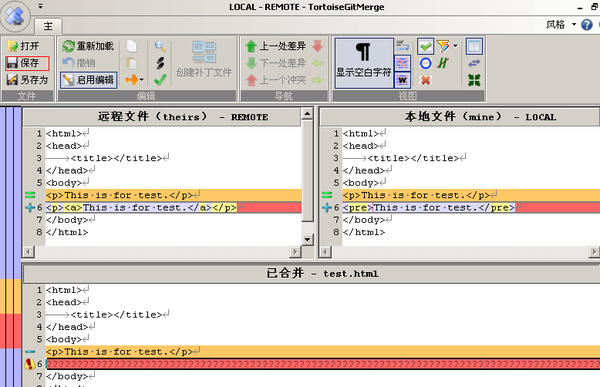
Task: Save the merged file with 保存
Action: click(27, 63)
